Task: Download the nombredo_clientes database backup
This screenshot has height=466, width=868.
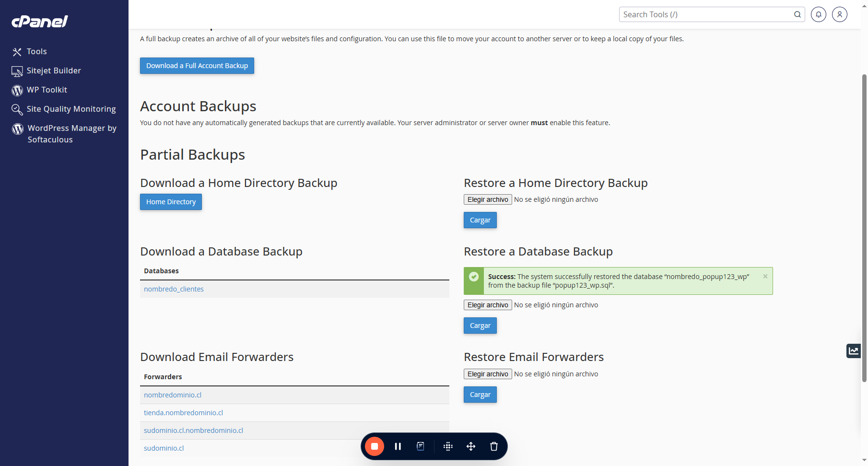Action: (x=174, y=289)
